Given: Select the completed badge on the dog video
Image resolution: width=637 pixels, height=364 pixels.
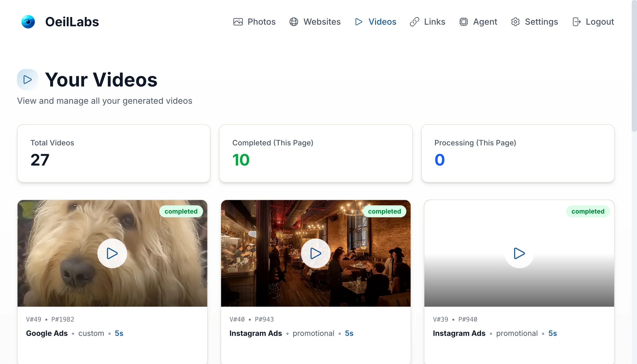Looking at the screenshot, I should (181, 211).
